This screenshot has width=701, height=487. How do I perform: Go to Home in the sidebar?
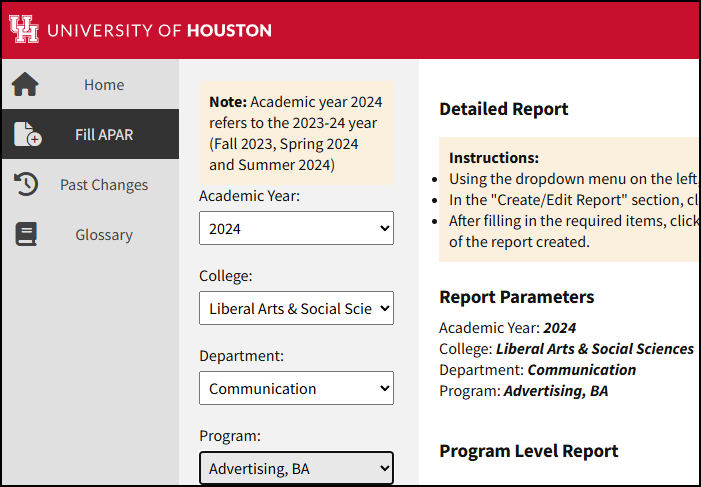coord(104,85)
